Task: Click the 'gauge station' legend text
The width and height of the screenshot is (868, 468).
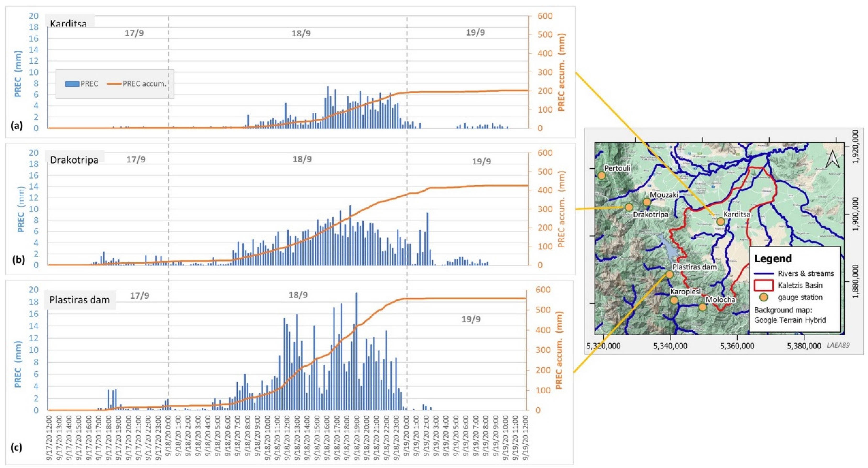Action: point(800,297)
